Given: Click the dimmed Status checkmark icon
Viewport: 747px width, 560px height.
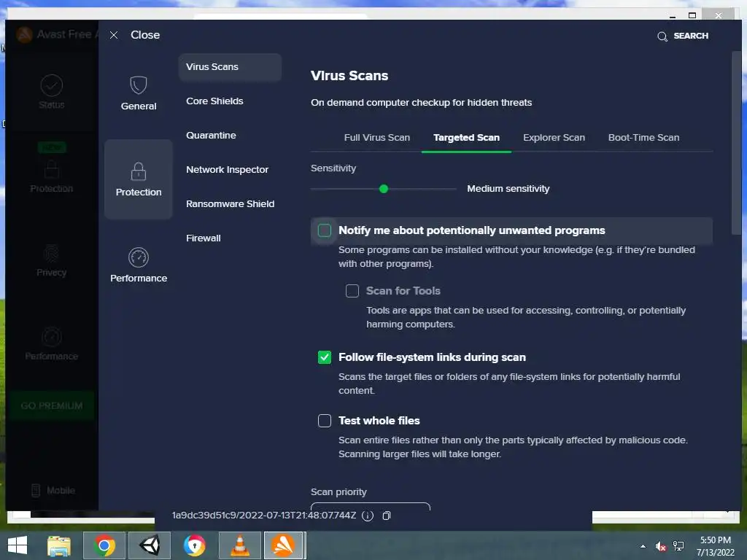Looking at the screenshot, I should coord(52,85).
